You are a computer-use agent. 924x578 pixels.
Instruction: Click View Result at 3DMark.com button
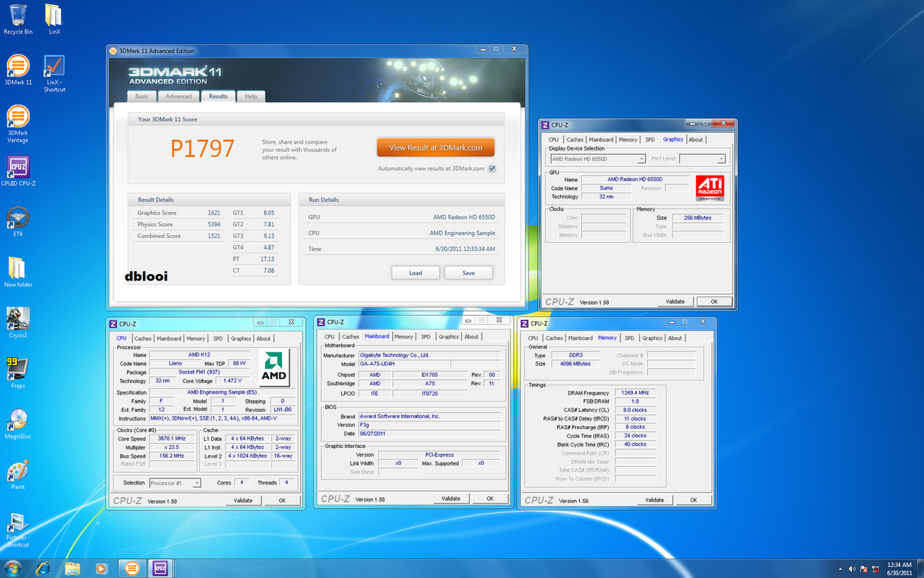point(435,148)
